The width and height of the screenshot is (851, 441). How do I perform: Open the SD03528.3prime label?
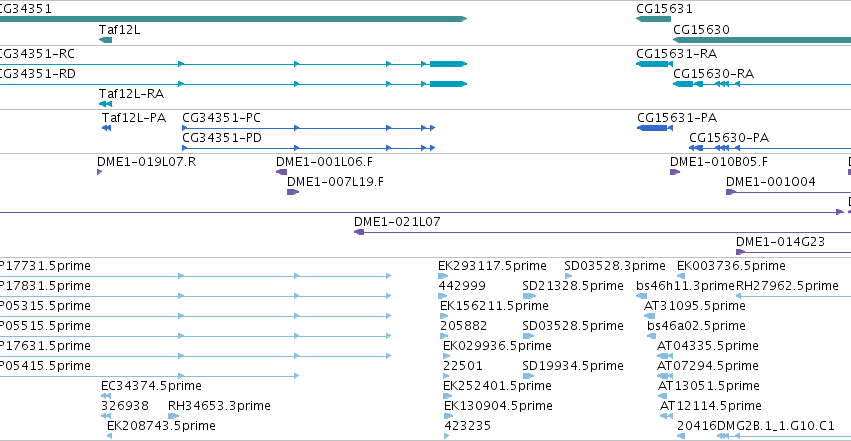click(x=615, y=266)
